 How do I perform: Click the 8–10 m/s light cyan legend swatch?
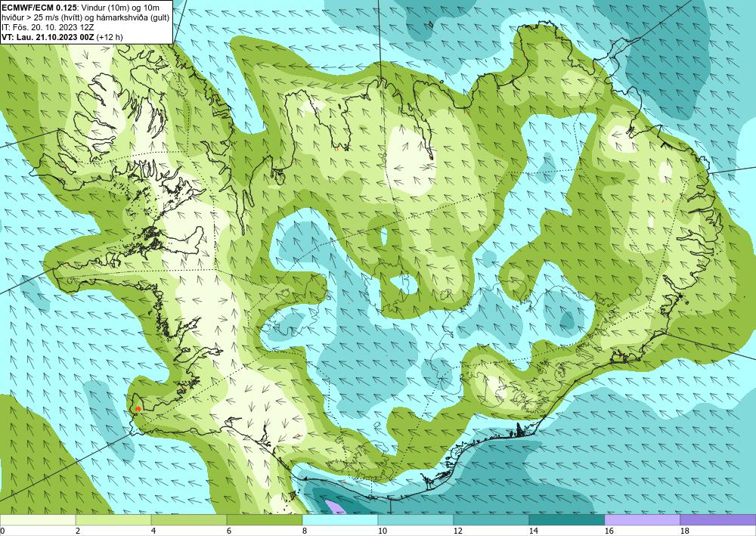(x=340, y=519)
